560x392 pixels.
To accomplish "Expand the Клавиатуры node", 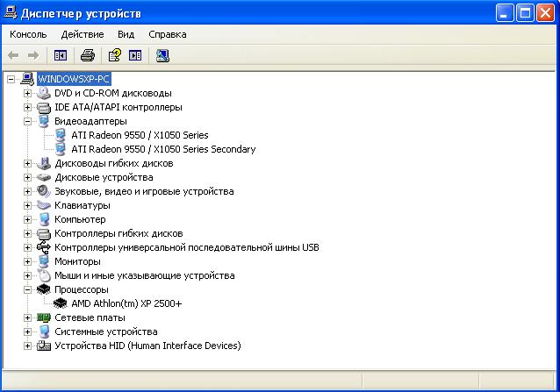I will (x=27, y=205).
